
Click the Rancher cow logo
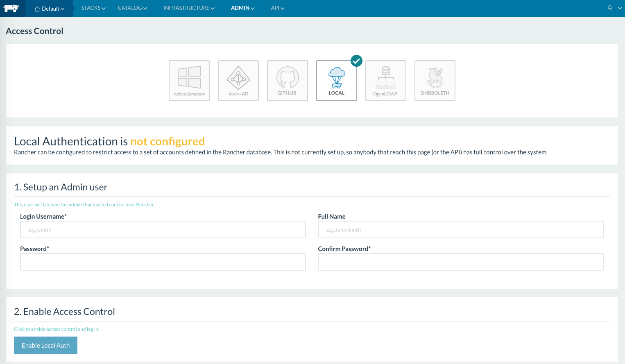(x=11, y=8)
